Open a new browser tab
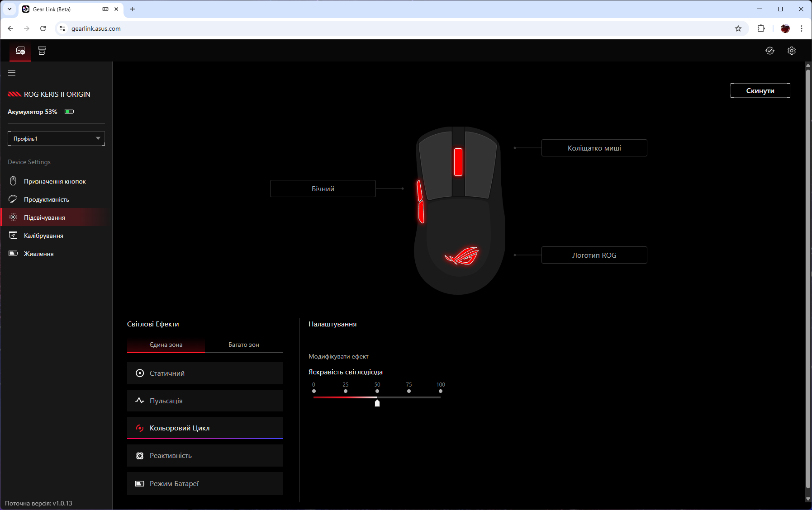Viewport: 812px width, 510px height. coord(133,9)
